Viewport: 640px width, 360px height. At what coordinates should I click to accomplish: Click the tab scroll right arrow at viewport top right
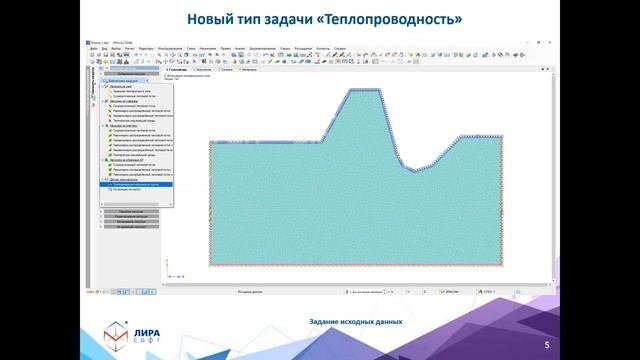[x=547, y=69]
